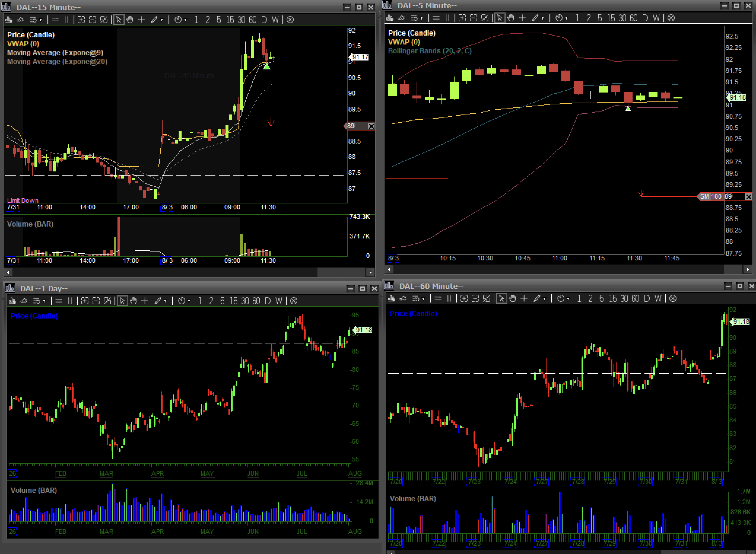Expand settings list dropdown arrow in 5 Minute toolbar
The height and width of the screenshot is (554, 756).
point(422,18)
